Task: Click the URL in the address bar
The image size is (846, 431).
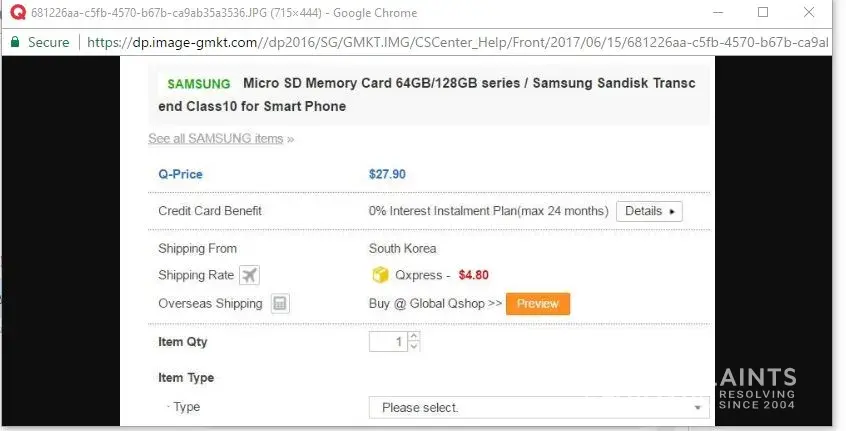Action: point(450,43)
